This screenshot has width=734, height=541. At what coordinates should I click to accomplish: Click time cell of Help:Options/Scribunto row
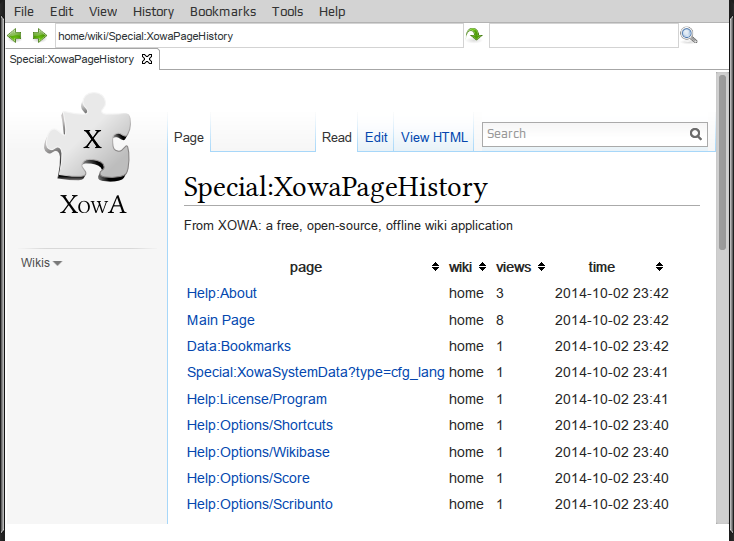point(611,504)
